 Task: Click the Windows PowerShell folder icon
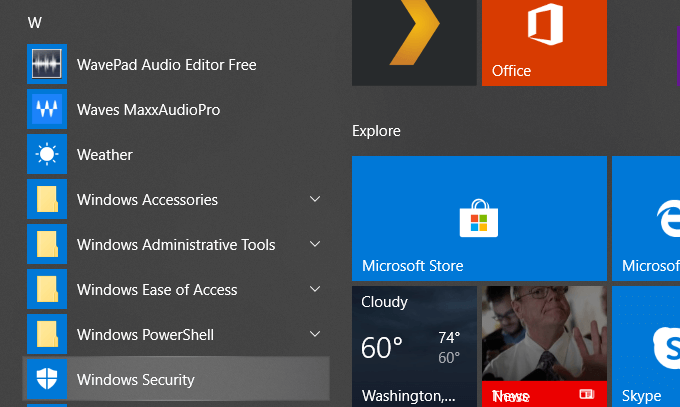[47, 335]
